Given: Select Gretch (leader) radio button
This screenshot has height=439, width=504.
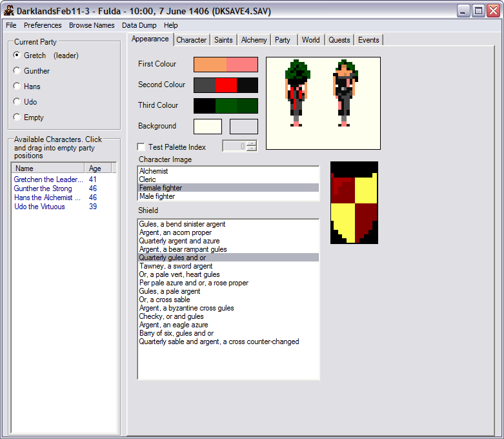Looking at the screenshot, I should 17,55.
